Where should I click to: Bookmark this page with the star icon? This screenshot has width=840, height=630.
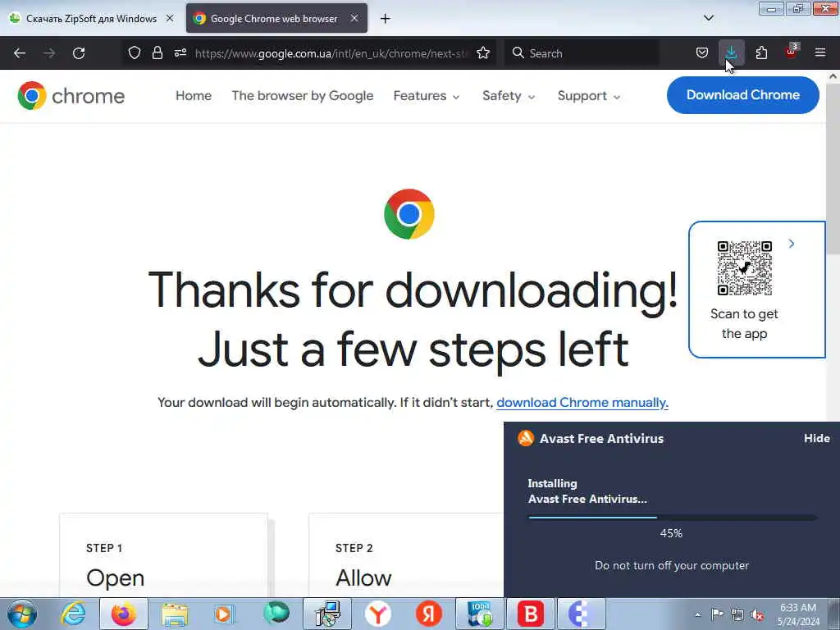point(483,52)
